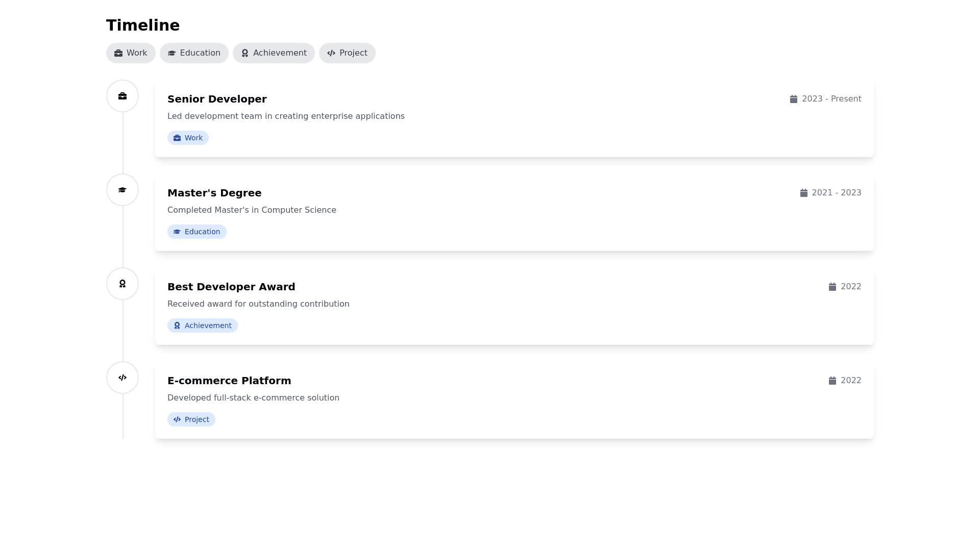Select the Best Developer Award heading
The height and width of the screenshot is (551, 980).
pyautogui.click(x=231, y=287)
